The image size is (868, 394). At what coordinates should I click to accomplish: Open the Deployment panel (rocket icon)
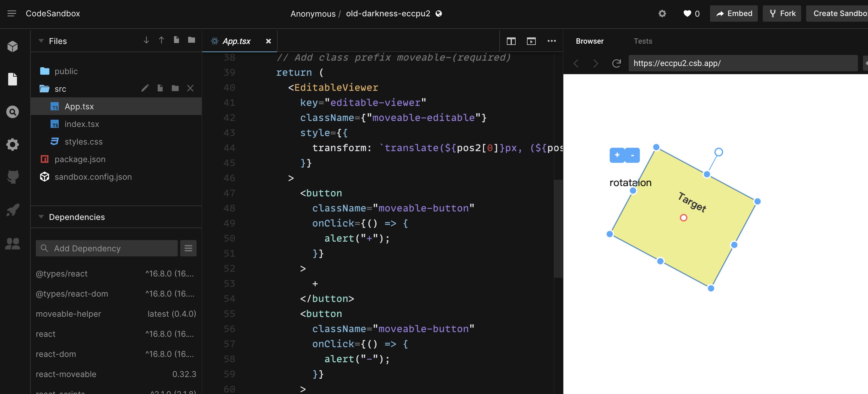point(13,209)
